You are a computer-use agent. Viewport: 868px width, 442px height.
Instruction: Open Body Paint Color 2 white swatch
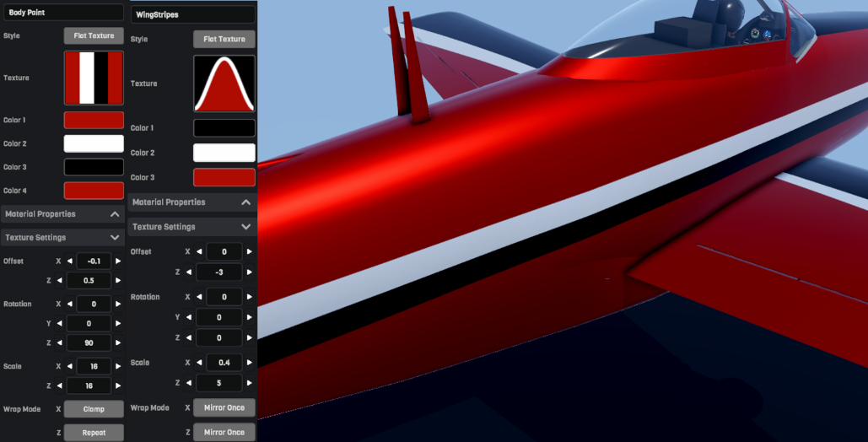click(94, 143)
